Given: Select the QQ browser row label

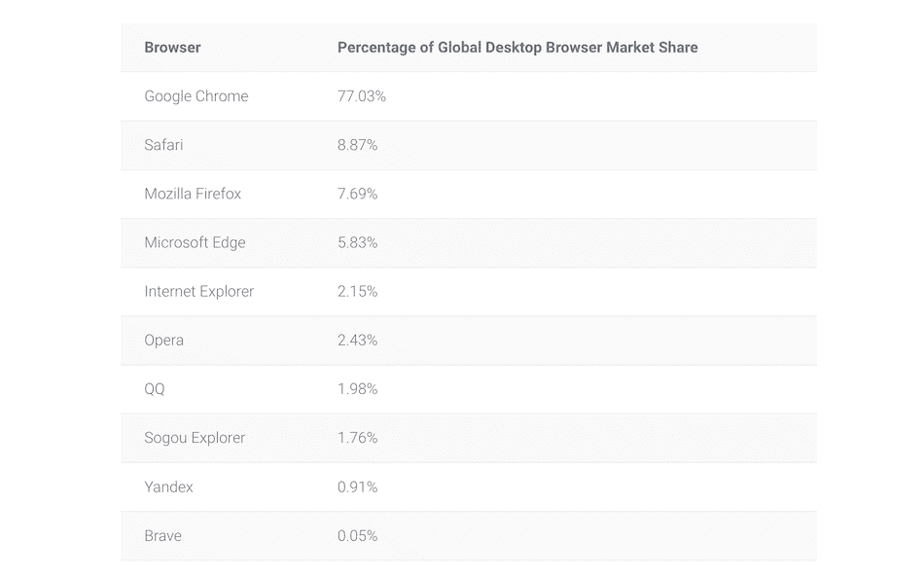Looking at the screenshot, I should coord(155,388).
